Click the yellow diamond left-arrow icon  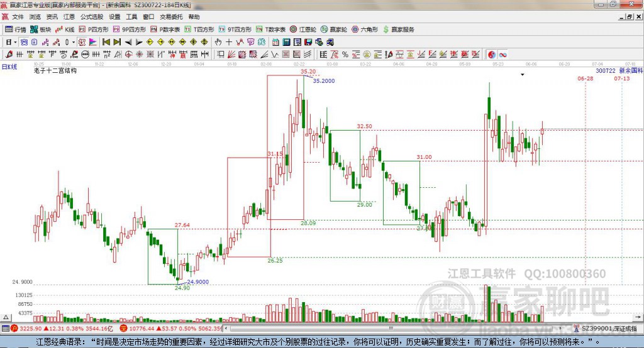click(x=150, y=42)
